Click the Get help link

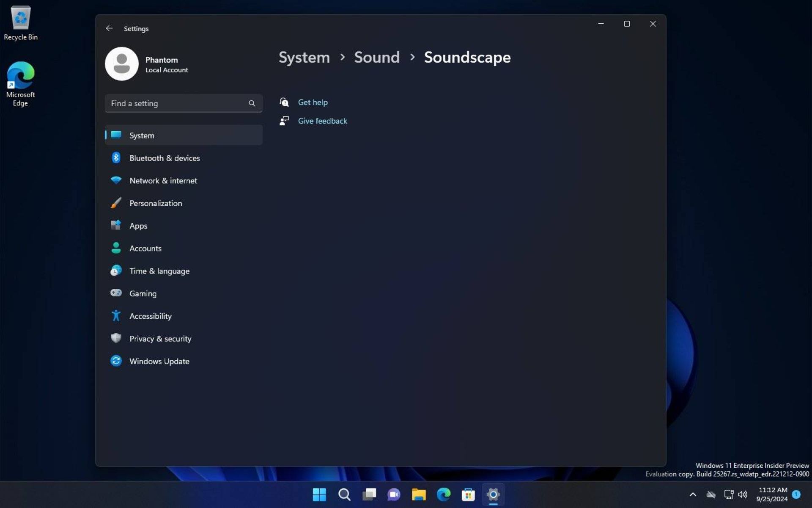pyautogui.click(x=313, y=102)
